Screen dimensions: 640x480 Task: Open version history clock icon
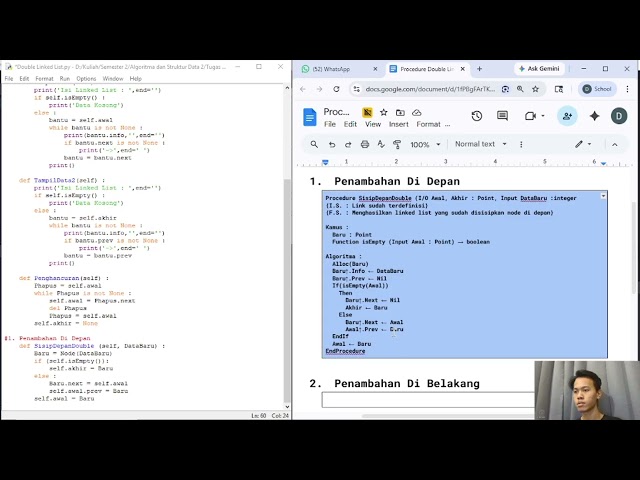(477, 116)
